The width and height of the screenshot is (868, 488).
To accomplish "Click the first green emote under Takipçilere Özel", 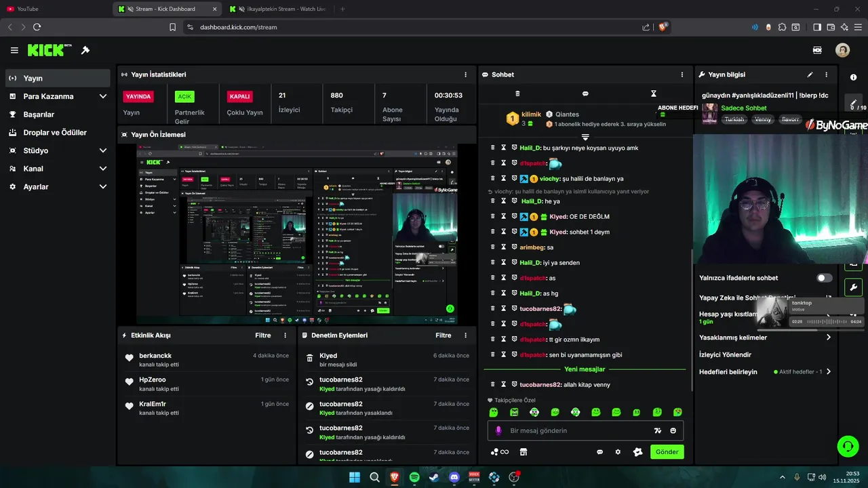I will [494, 412].
